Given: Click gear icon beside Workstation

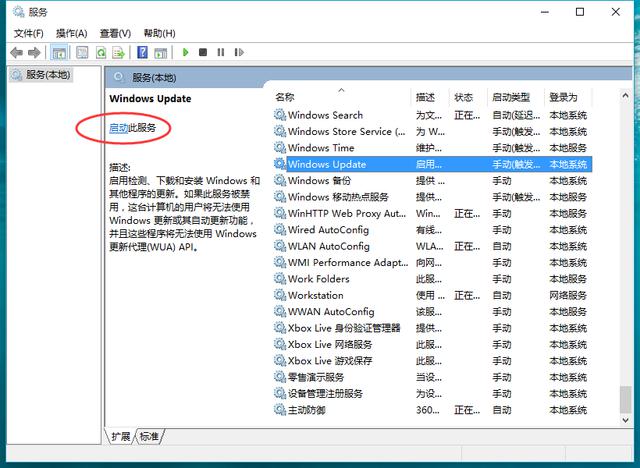Looking at the screenshot, I should click(x=280, y=295).
